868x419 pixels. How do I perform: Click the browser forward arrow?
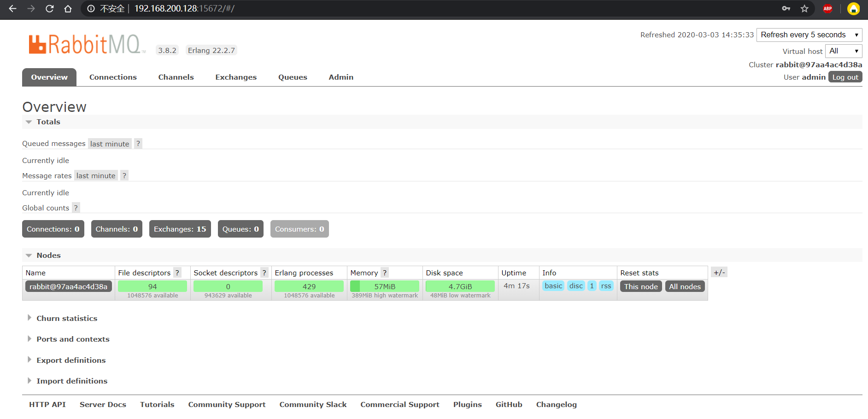click(31, 9)
